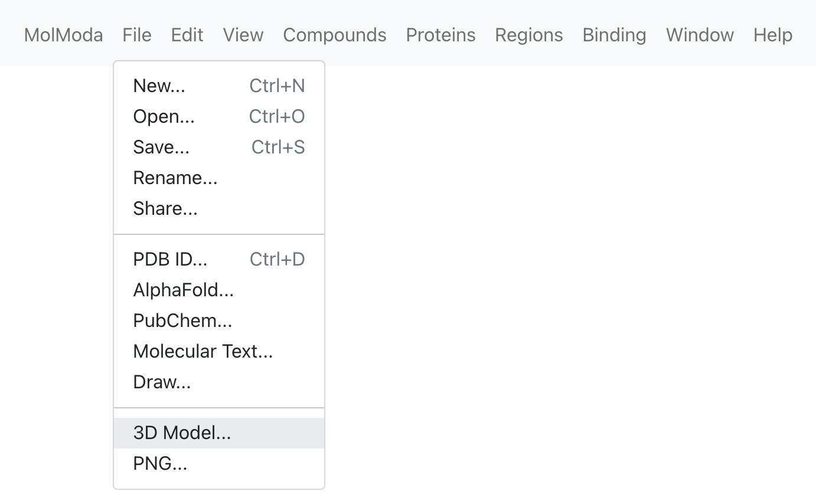Image resolution: width=816 pixels, height=504 pixels.
Task: Open the Help menu
Action: coord(773,35)
